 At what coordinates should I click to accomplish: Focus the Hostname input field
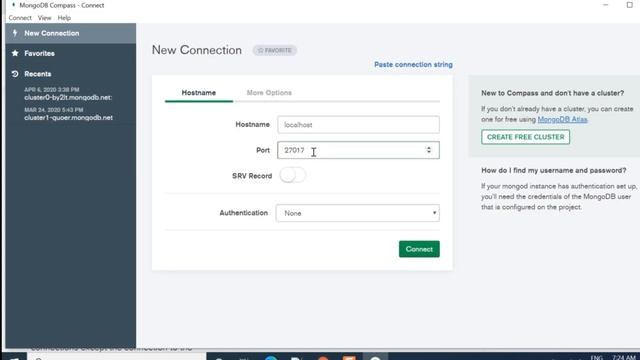[358, 124]
